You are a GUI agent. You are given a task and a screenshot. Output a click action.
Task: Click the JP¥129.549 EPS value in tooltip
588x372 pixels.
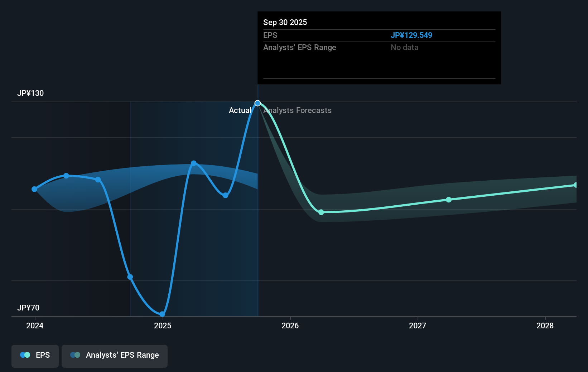click(x=411, y=35)
